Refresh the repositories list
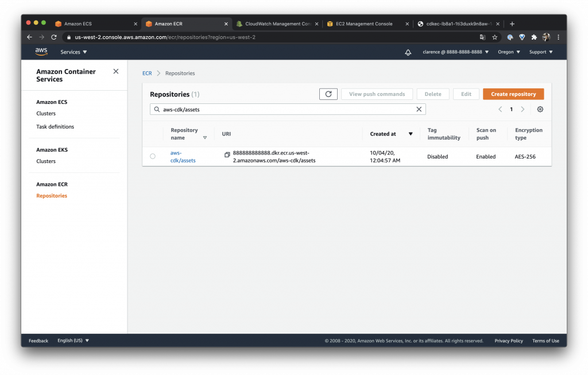Image resolution: width=588 pixels, height=375 pixels. click(328, 94)
